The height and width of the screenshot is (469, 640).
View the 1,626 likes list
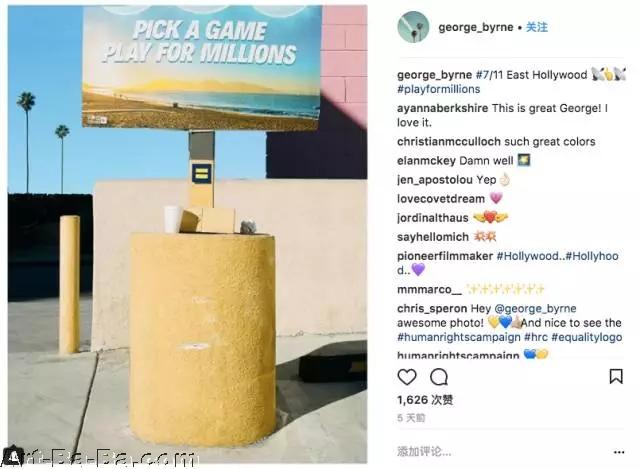[425, 400]
